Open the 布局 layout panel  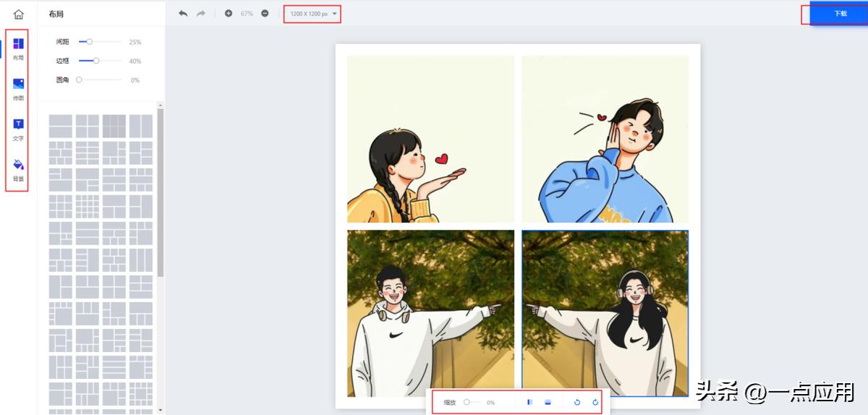click(19, 48)
